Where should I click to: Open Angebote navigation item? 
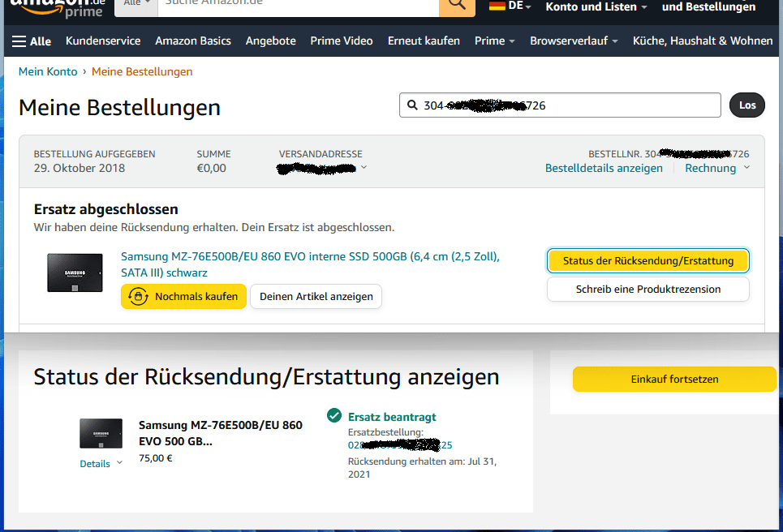(271, 41)
